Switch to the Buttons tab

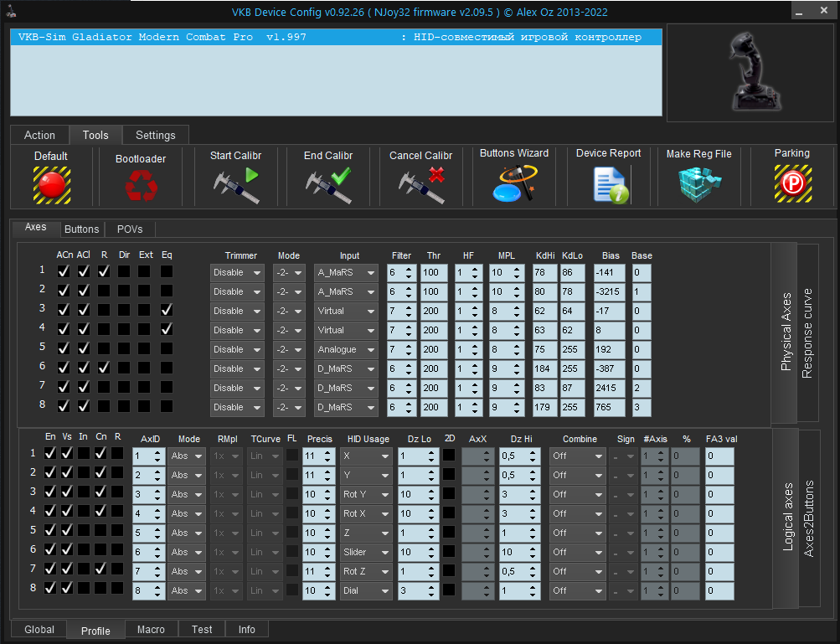point(81,229)
